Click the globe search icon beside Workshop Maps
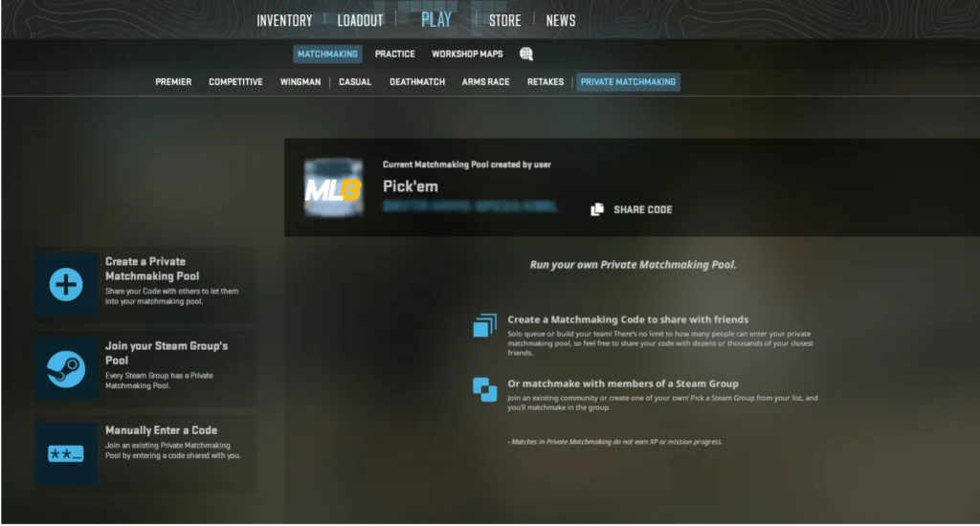Image resolution: width=980 pixels, height=526 pixels. [526, 55]
